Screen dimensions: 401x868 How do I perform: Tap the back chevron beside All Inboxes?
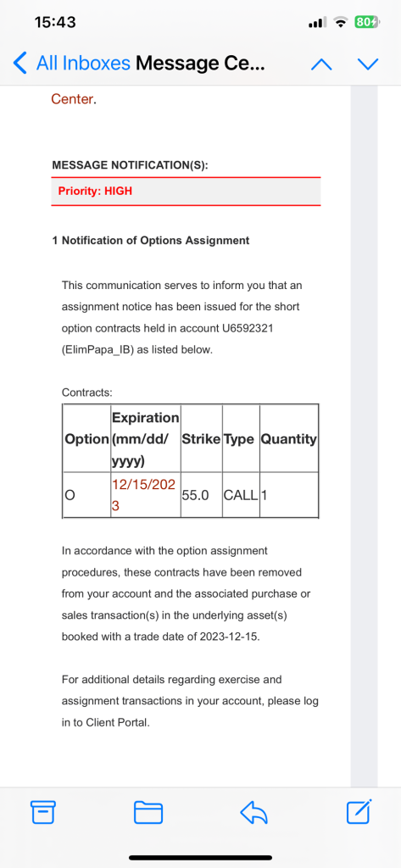20,64
